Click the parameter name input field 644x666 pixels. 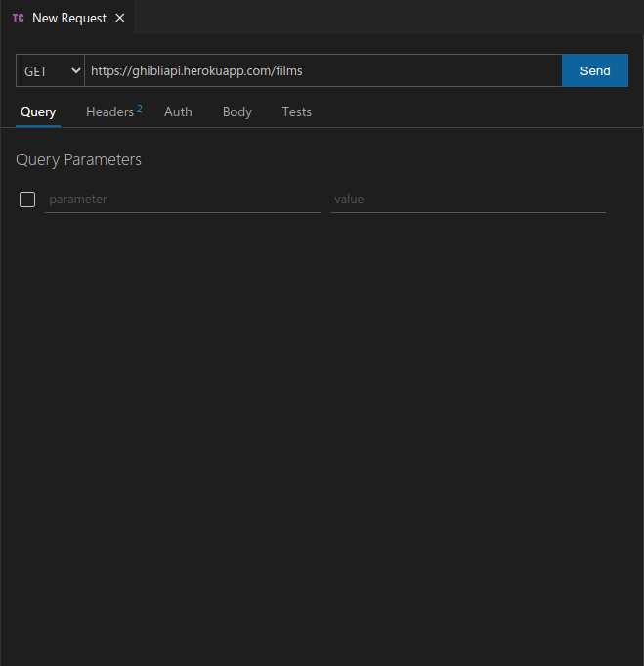coord(183,200)
